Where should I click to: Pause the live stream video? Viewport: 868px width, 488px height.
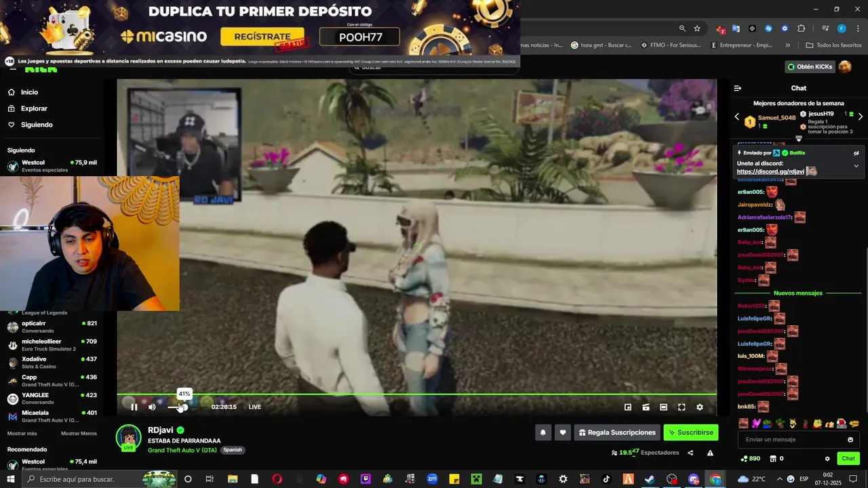(134, 407)
